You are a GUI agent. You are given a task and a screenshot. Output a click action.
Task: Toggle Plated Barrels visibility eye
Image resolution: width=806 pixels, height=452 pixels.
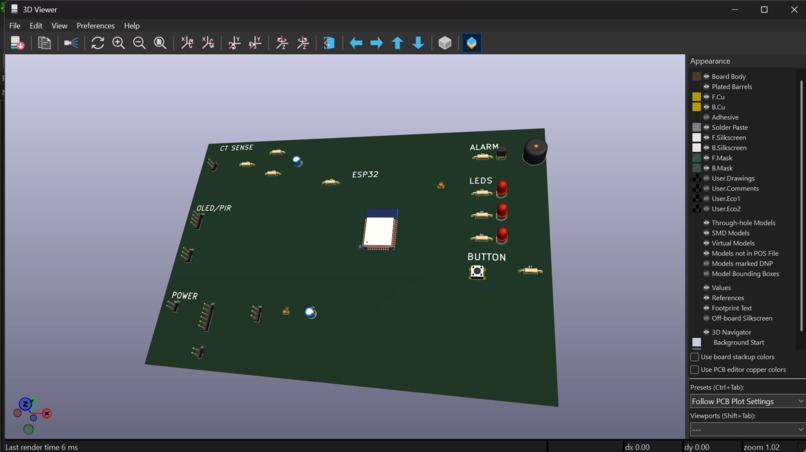[706, 86]
